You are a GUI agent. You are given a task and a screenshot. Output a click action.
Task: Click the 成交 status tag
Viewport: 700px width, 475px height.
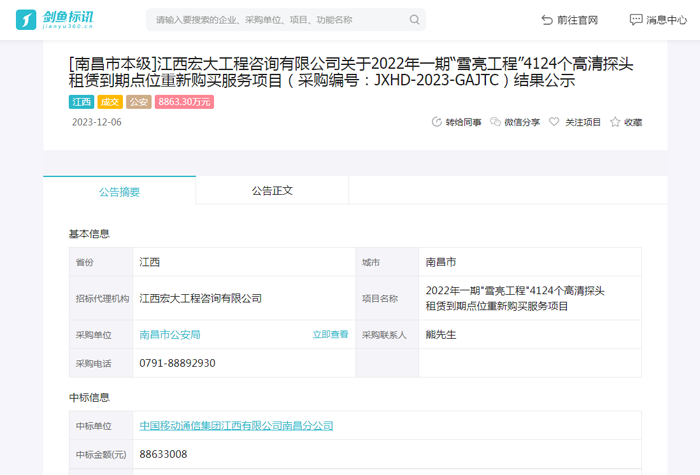point(110,102)
